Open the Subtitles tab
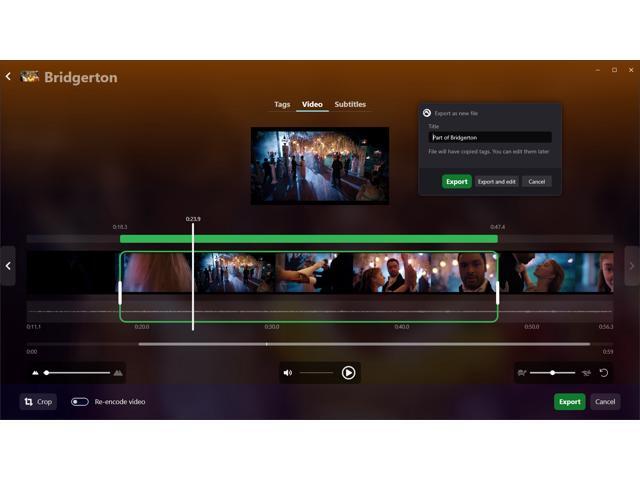This screenshot has height=480, width=640. (350, 104)
